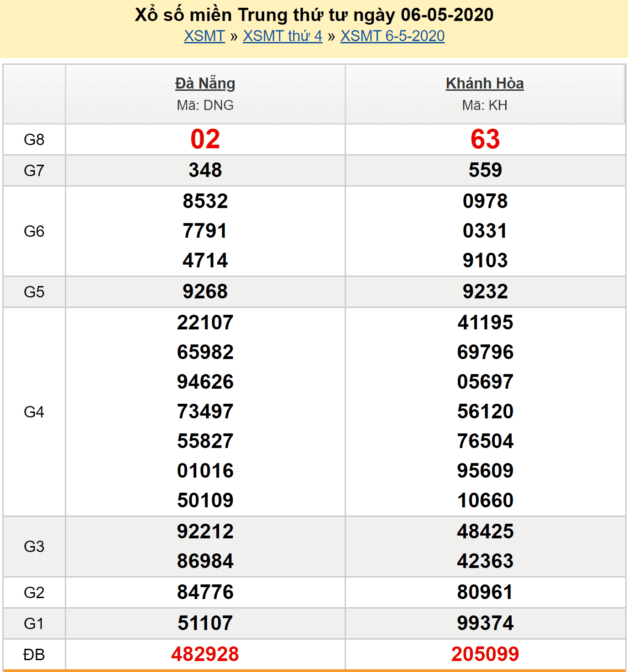Image resolution: width=628 pixels, height=672 pixels.
Task: Select the ĐB special prize 482928
Action: click(205, 654)
